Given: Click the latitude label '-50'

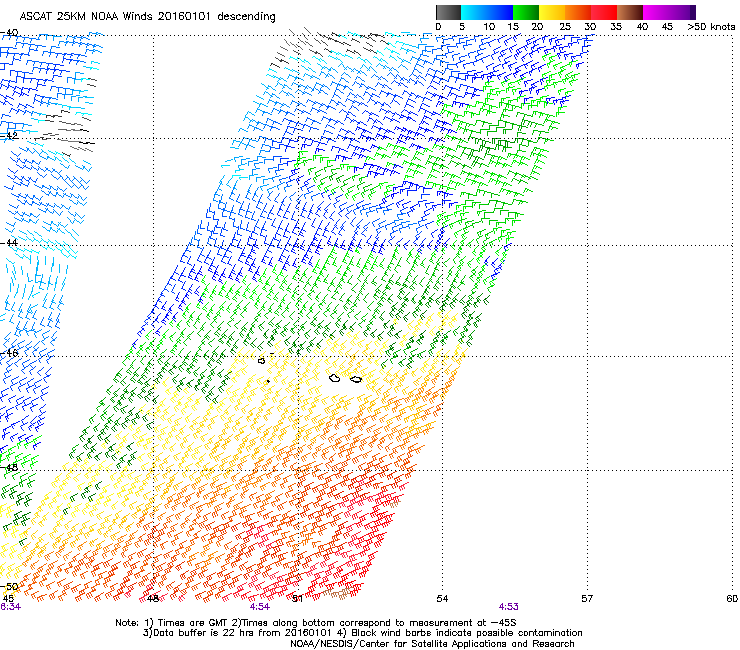Looking at the screenshot, I should [9, 587].
